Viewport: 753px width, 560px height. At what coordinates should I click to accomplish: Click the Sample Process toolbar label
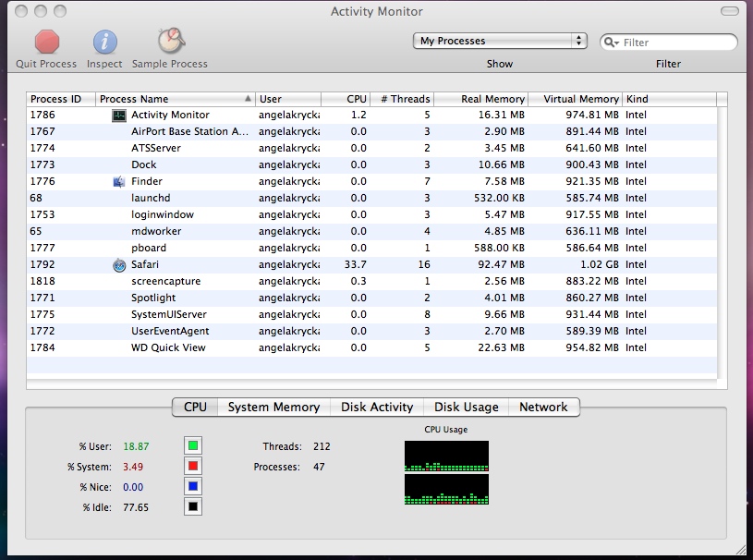point(169,64)
